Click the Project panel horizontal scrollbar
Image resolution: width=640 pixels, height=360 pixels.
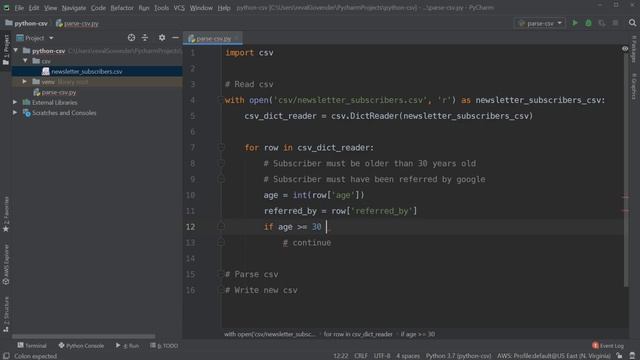83,337
